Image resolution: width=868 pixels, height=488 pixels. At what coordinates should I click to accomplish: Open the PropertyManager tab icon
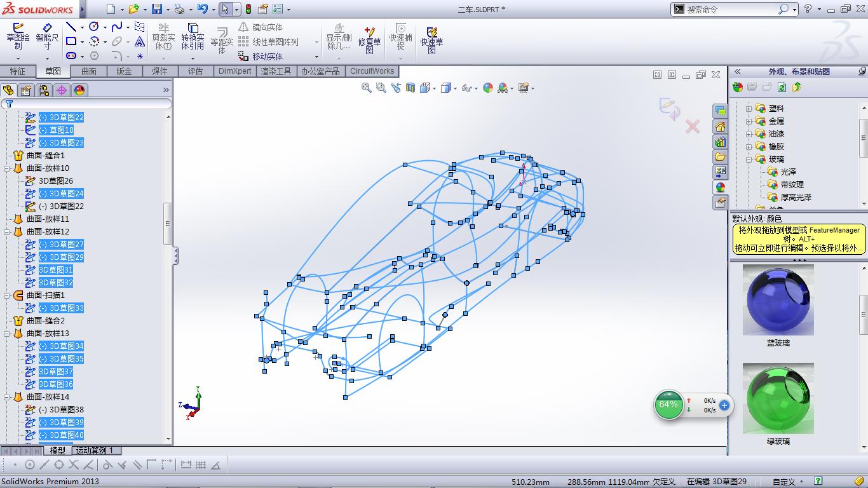(x=26, y=90)
